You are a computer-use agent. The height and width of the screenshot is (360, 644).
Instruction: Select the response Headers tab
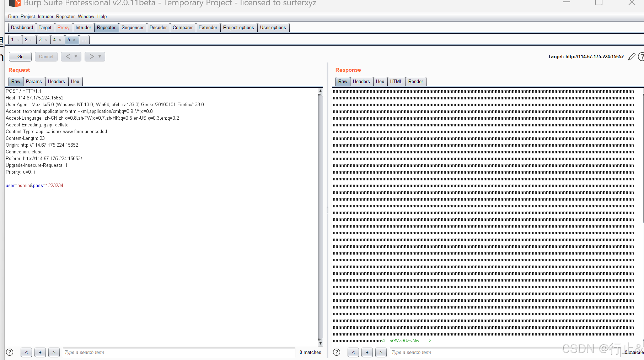[361, 81]
